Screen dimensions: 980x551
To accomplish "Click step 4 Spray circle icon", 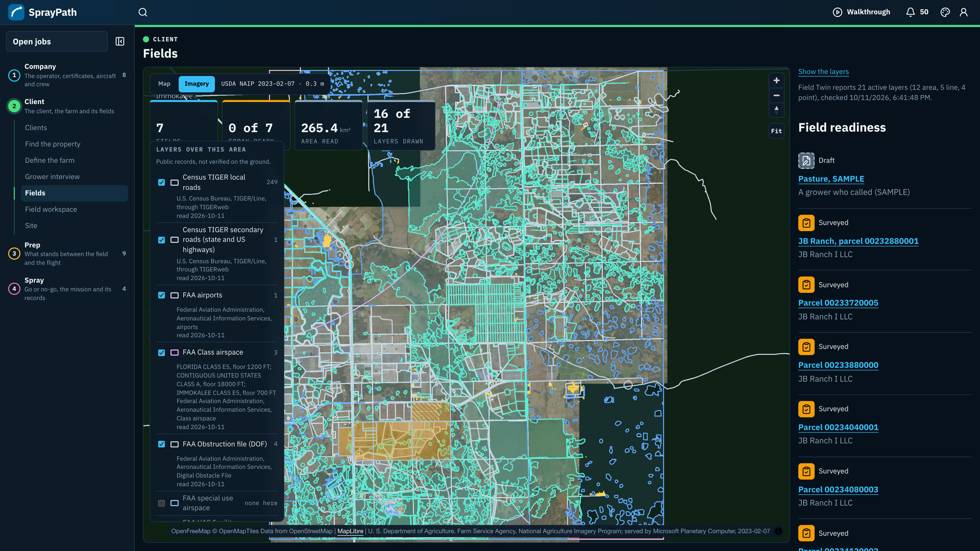I will point(14,289).
